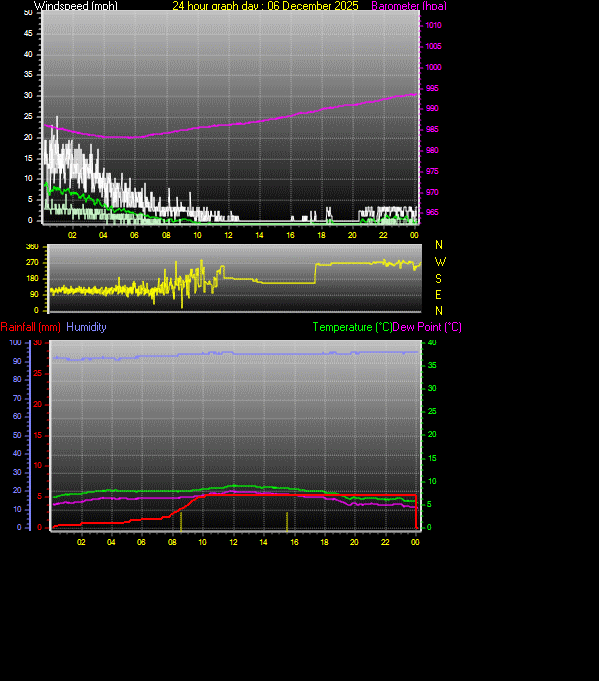Click the 18 hour label under the windspeed graph

pyautogui.click(x=321, y=235)
